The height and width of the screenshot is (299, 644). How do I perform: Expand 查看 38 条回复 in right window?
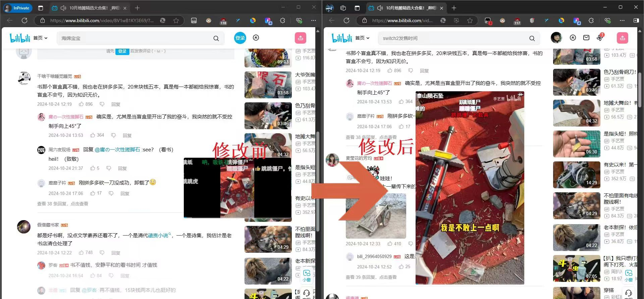click(x=371, y=137)
